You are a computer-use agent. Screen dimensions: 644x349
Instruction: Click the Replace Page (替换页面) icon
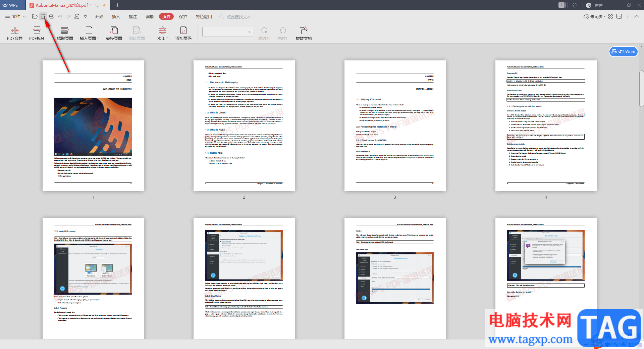[x=114, y=31]
